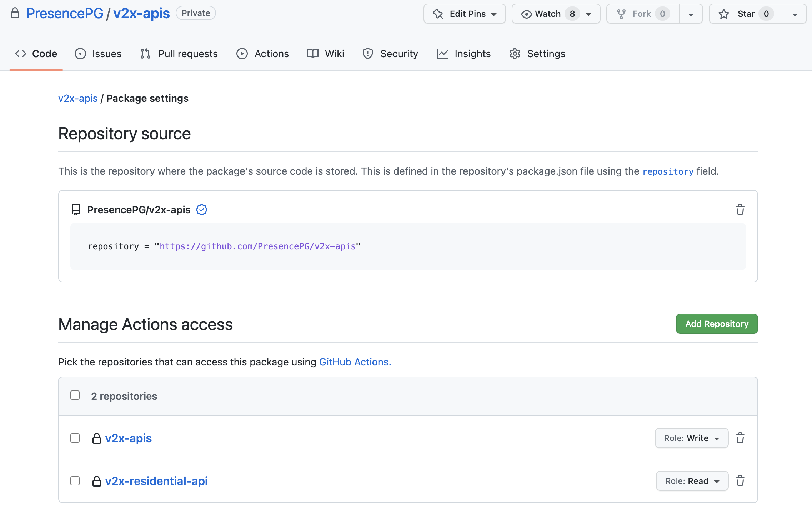Click the PresencePG/v2x-apis source name

[139, 210]
